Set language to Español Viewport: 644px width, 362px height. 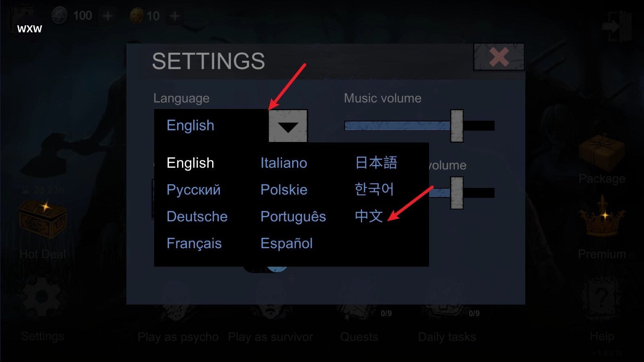(x=287, y=243)
